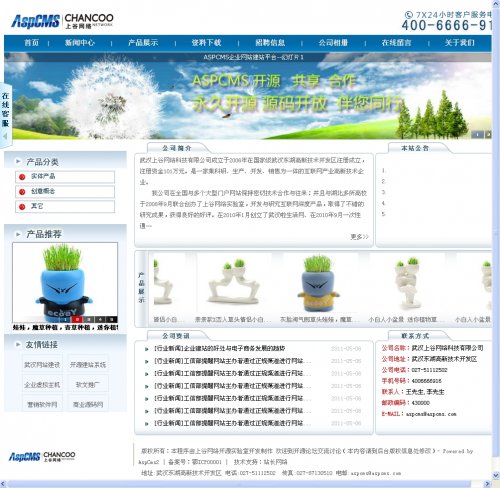
Task: Click the horizontal scrollbar left arrow
Action: click(x=3, y=484)
